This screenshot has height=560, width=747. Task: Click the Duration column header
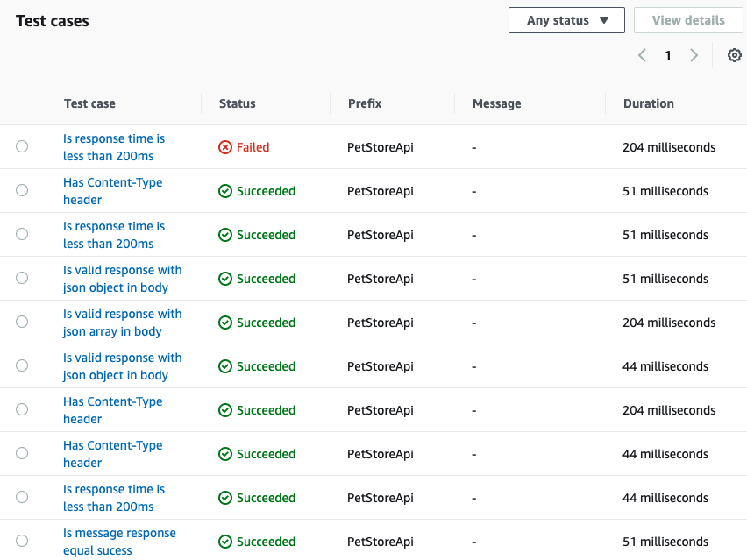pyautogui.click(x=648, y=103)
